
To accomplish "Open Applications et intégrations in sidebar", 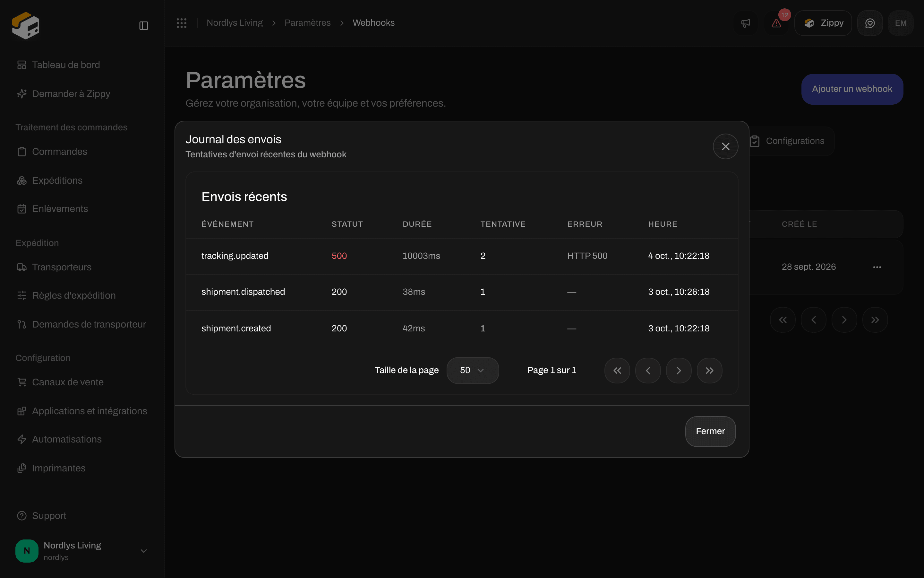I will pos(82,411).
